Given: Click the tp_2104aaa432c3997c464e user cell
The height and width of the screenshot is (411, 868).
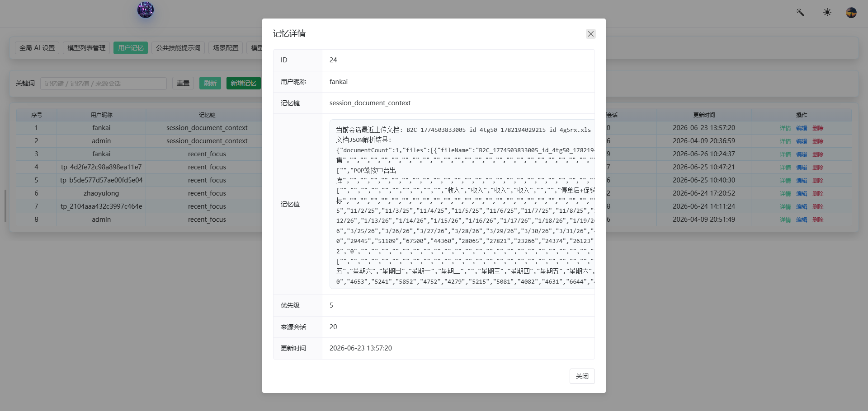Looking at the screenshot, I should click(x=101, y=206).
